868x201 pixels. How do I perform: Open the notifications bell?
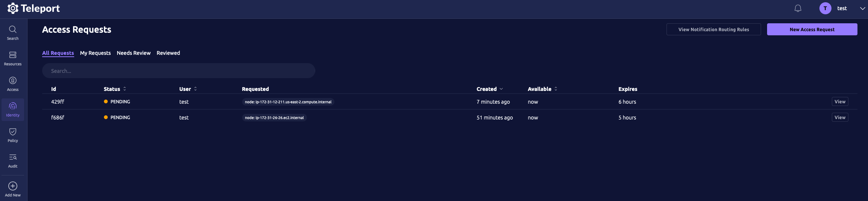[798, 9]
